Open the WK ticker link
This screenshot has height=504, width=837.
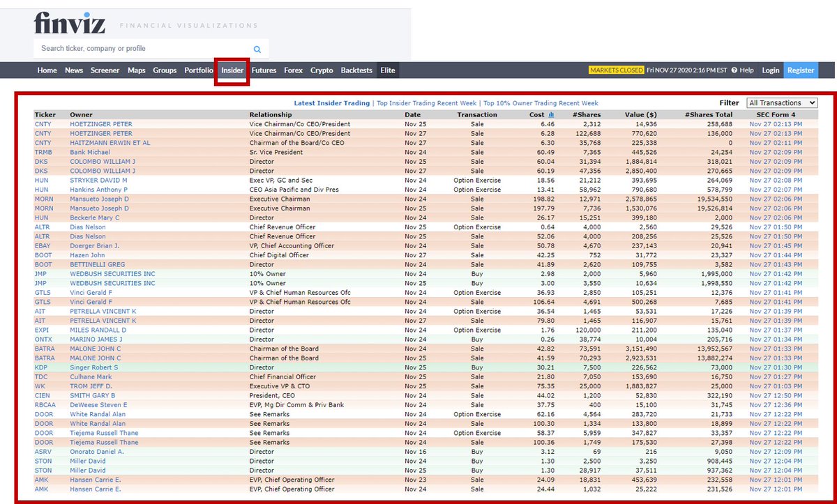pos(40,386)
